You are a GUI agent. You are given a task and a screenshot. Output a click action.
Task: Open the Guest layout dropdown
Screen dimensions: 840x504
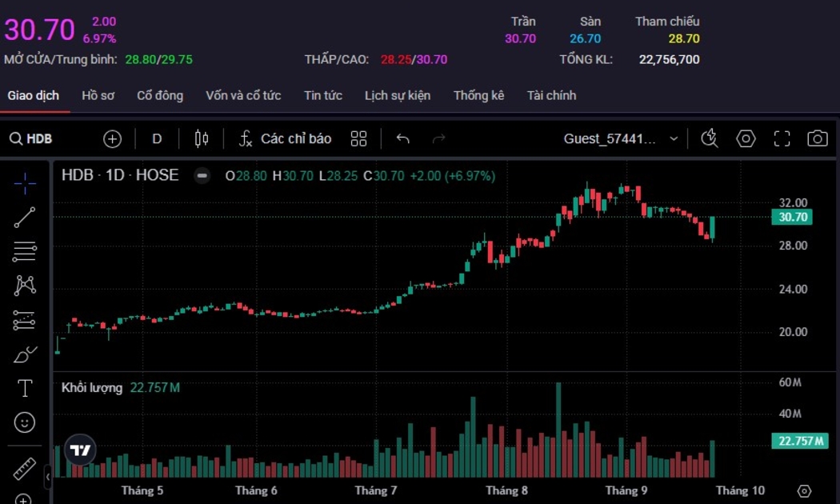pyautogui.click(x=674, y=138)
